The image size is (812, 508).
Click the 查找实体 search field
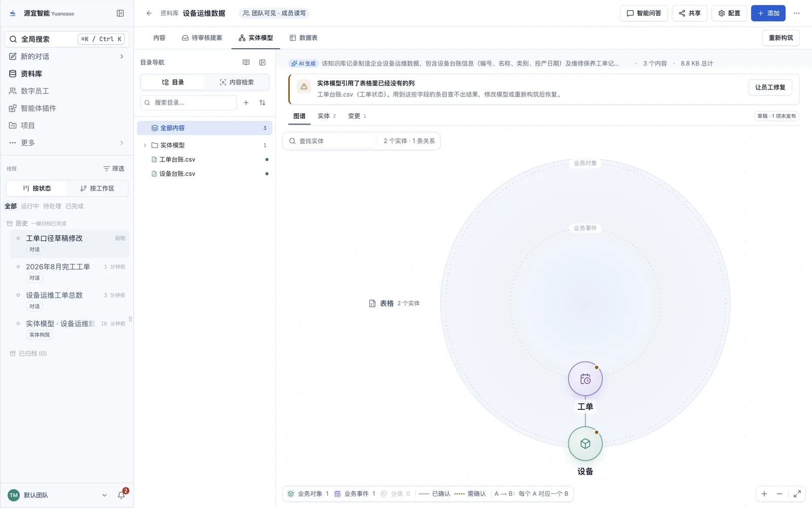point(332,141)
